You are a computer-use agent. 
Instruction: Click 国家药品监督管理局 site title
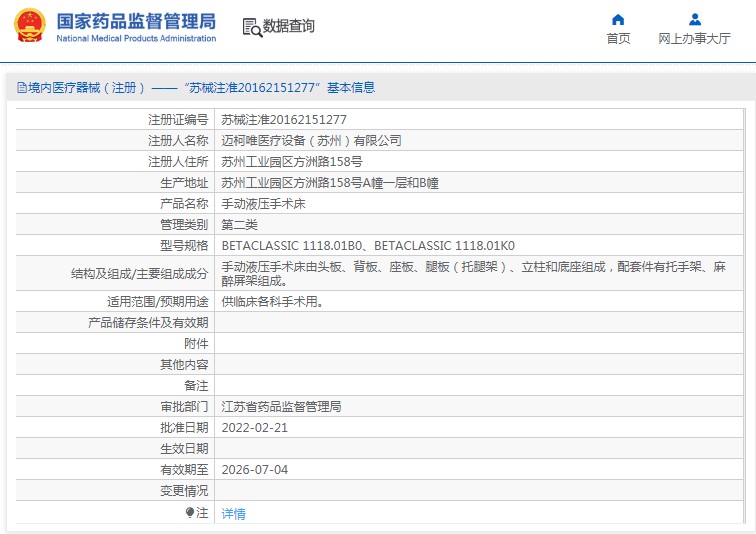(136, 21)
